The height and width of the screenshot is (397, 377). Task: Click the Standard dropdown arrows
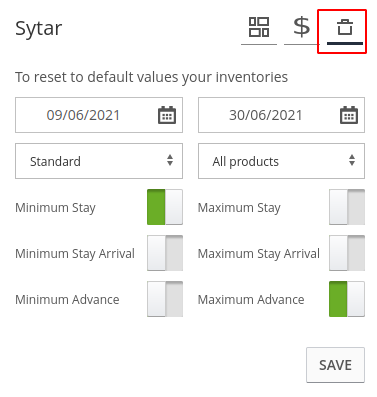(170, 160)
